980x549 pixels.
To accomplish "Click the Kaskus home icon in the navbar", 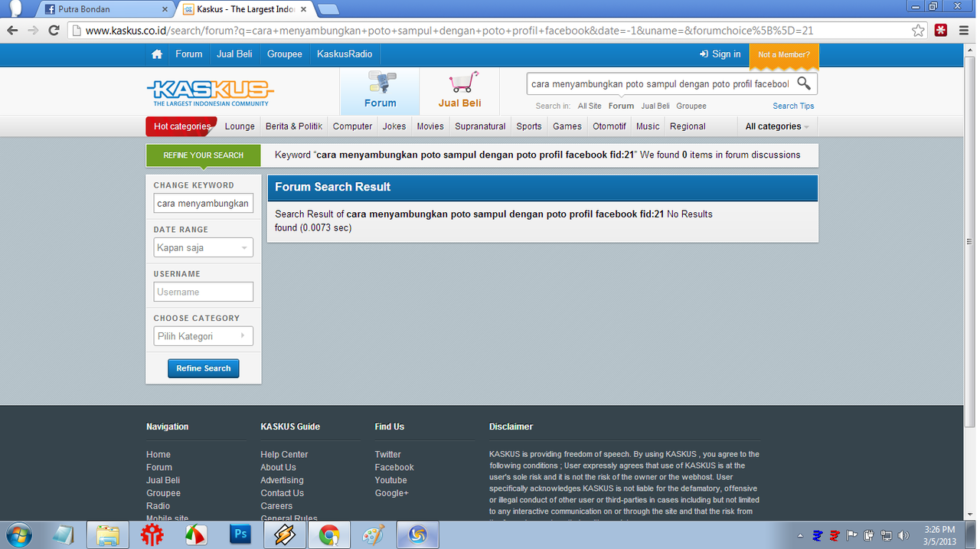I will coord(157,54).
